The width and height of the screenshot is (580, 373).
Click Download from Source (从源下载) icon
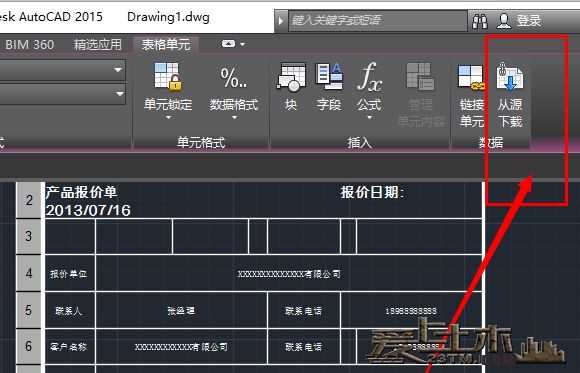coord(510,77)
